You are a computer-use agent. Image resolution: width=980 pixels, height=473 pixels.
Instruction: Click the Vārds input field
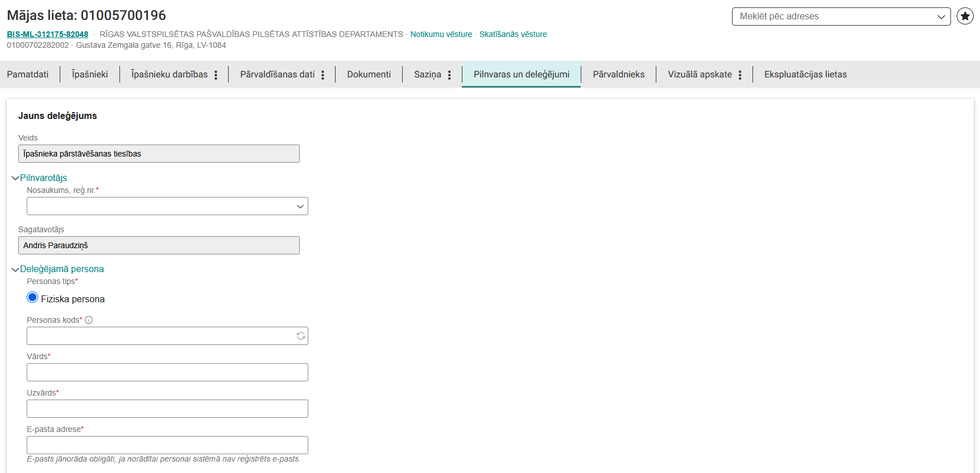[x=167, y=372]
